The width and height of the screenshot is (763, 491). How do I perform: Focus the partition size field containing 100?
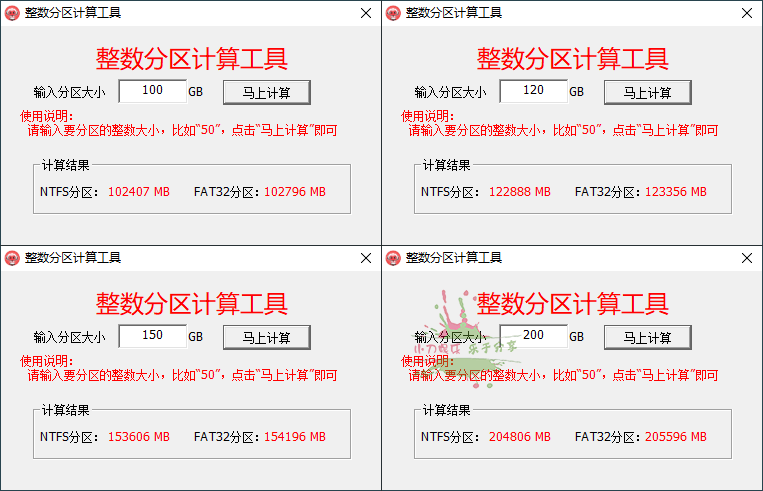pyautogui.click(x=152, y=91)
